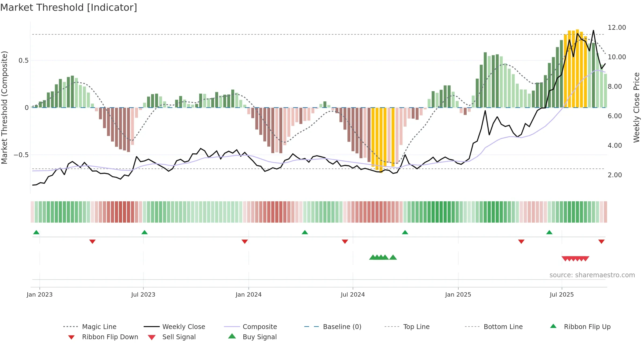Click the 8.00 price axis label

615,86
